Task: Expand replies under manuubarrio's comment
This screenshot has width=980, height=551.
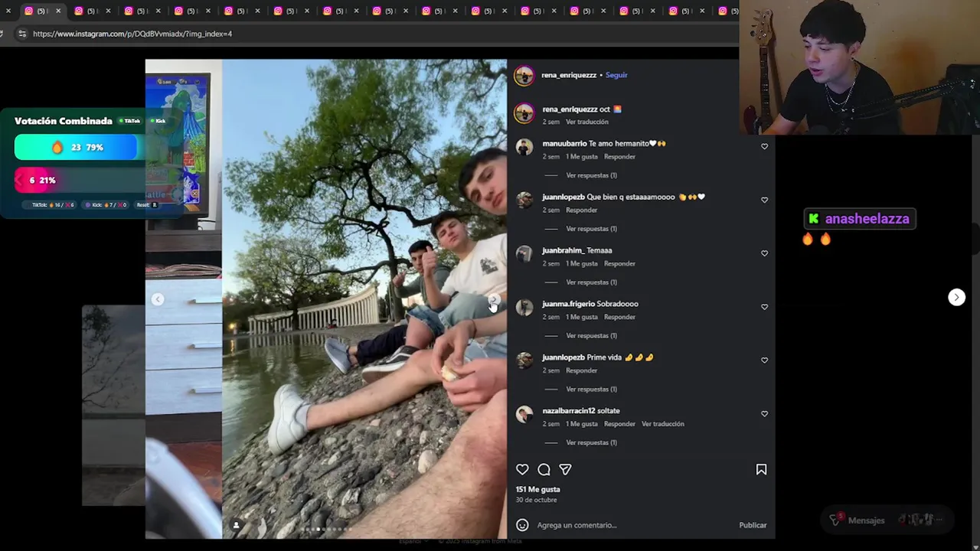Action: tap(591, 175)
